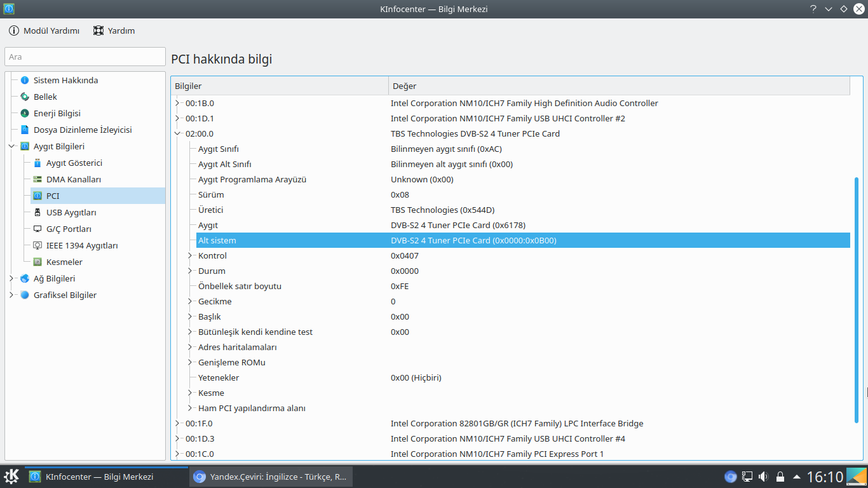This screenshot has width=868, height=488.
Task: Expand the Genişleme ROMu entry
Action: click(190, 362)
